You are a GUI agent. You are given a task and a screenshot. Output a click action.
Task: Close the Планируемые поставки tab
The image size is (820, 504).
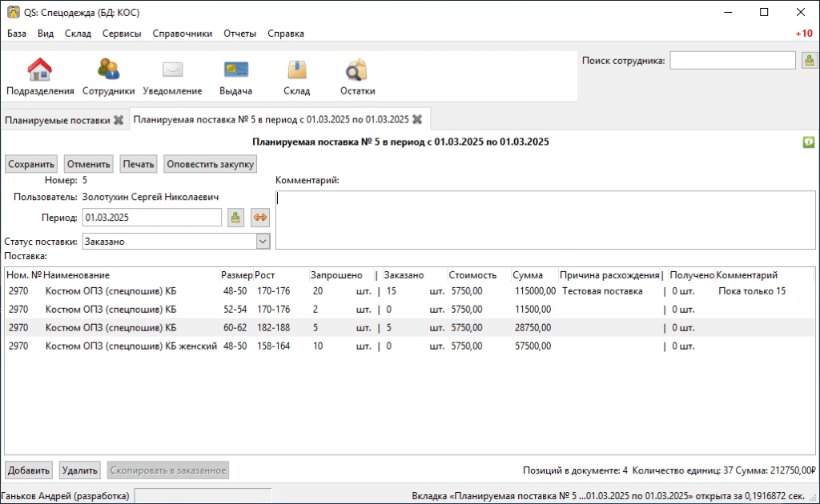coord(119,120)
